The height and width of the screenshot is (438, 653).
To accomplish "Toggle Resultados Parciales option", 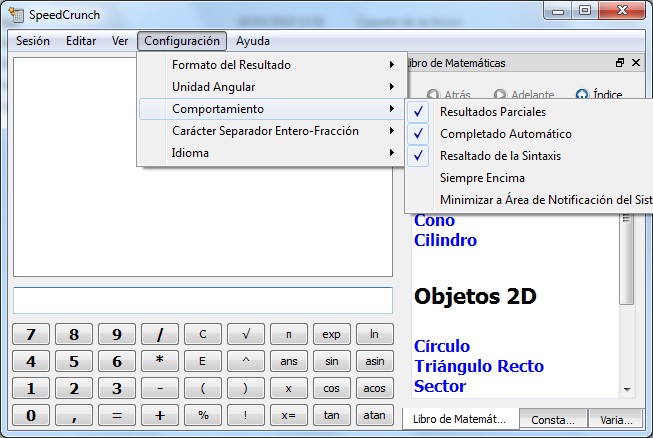I will pyautogui.click(x=529, y=112).
